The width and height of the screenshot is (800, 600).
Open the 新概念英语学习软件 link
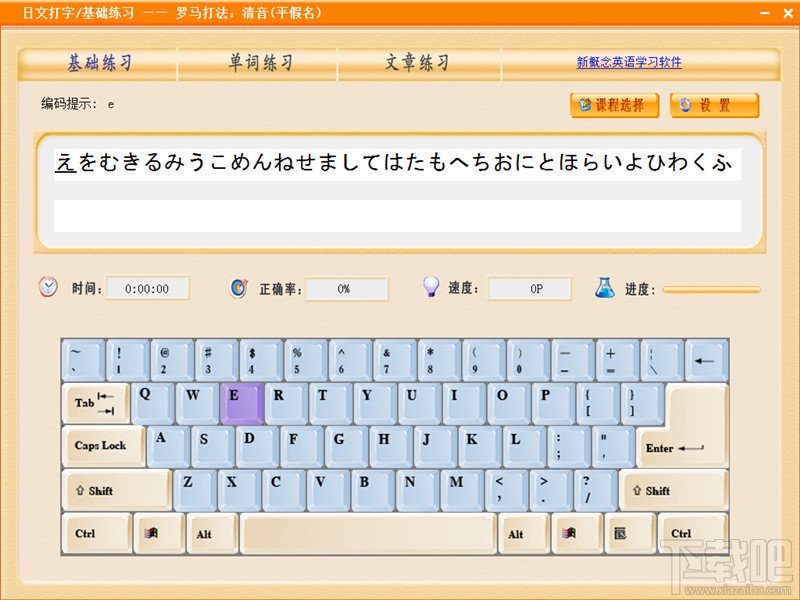pos(629,63)
